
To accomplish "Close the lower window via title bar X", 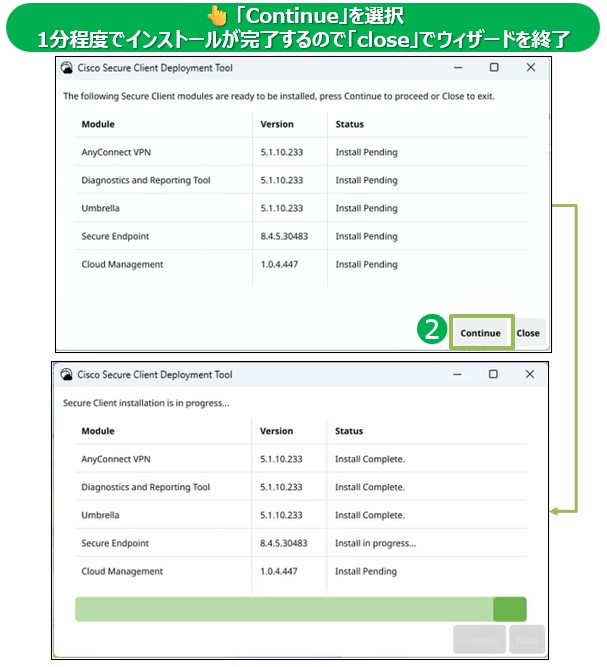I will coord(530,374).
